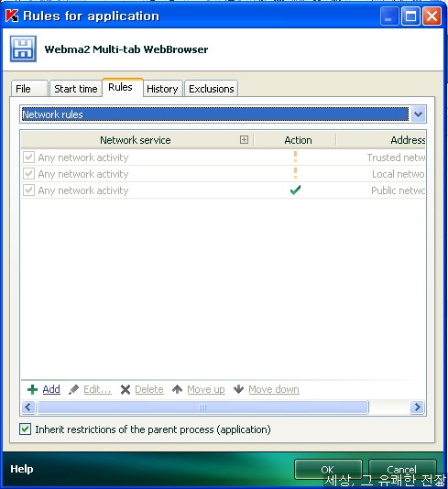
Task: Click the green plus Add icon
Action: (x=32, y=389)
